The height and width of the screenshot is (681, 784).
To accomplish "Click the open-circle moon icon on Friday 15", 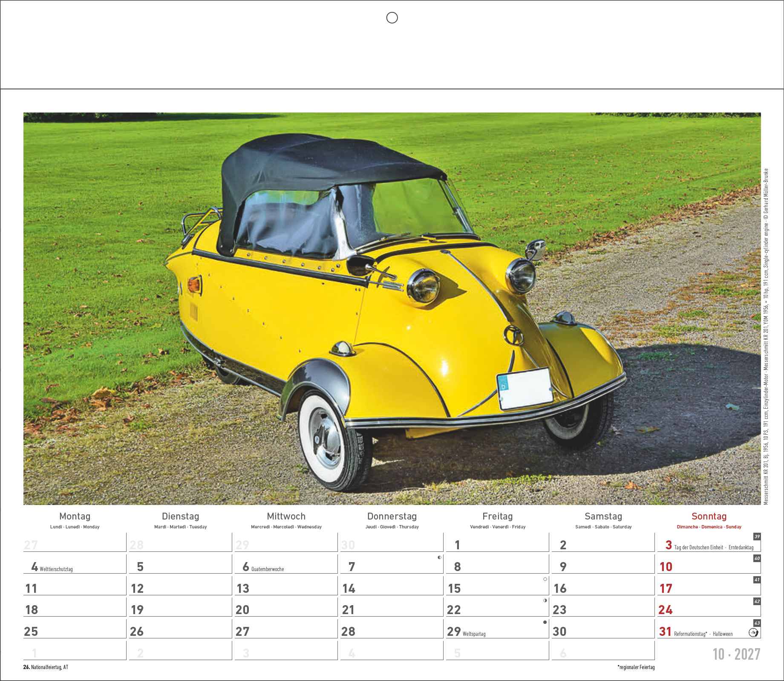I will pyautogui.click(x=545, y=579).
